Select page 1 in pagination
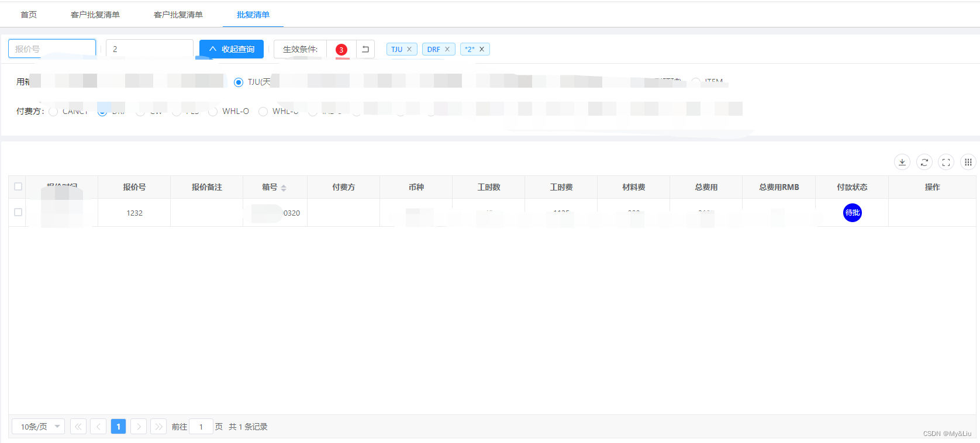 point(118,427)
